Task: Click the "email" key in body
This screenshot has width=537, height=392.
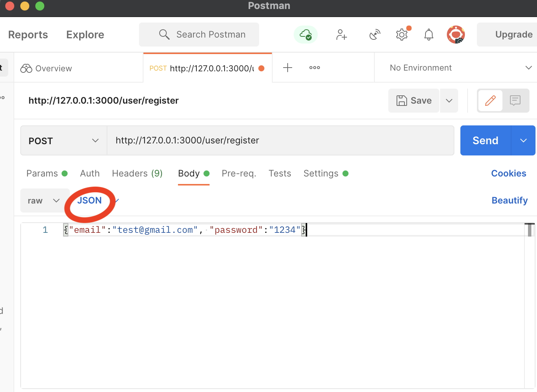Action: [x=87, y=230]
